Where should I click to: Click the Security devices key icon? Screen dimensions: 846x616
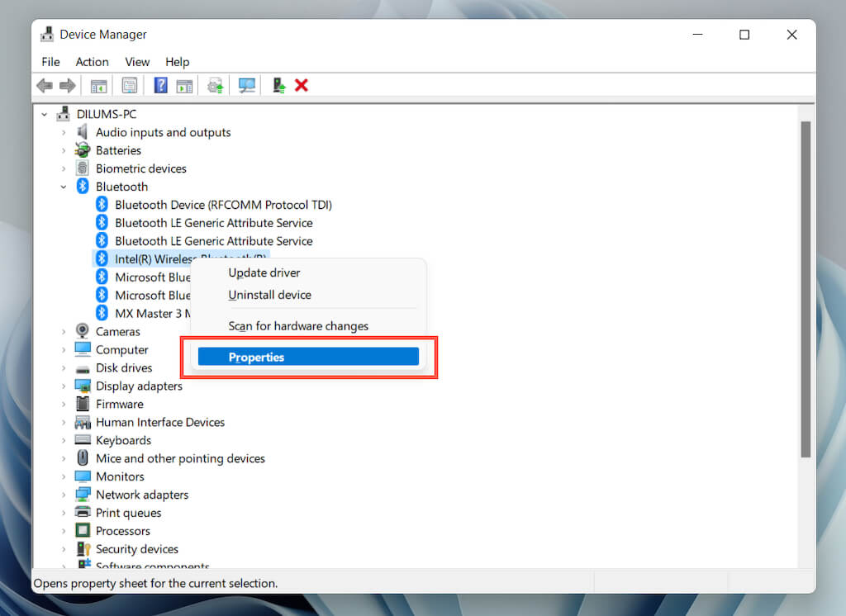(83, 548)
